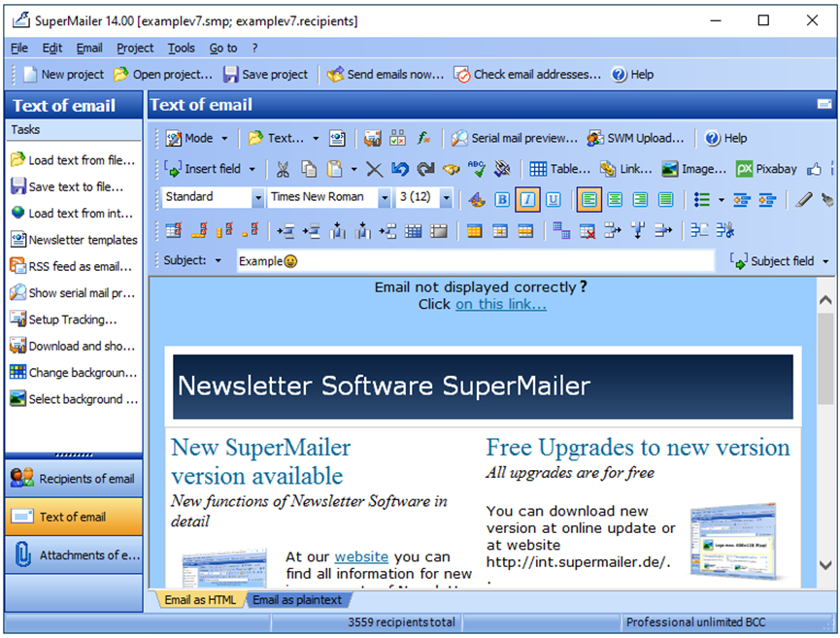840x638 pixels.
Task: Click Send emails now...
Action: pyautogui.click(x=386, y=75)
